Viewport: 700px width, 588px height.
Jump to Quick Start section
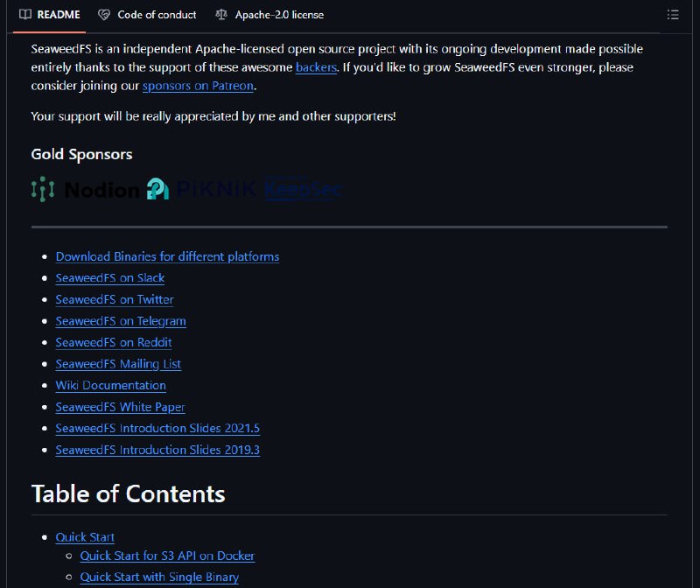point(85,537)
